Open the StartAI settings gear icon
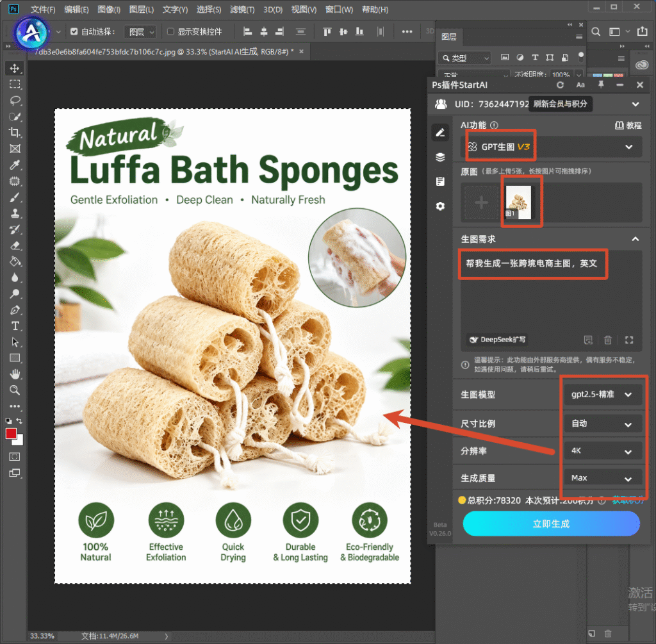656x644 pixels. (x=440, y=206)
